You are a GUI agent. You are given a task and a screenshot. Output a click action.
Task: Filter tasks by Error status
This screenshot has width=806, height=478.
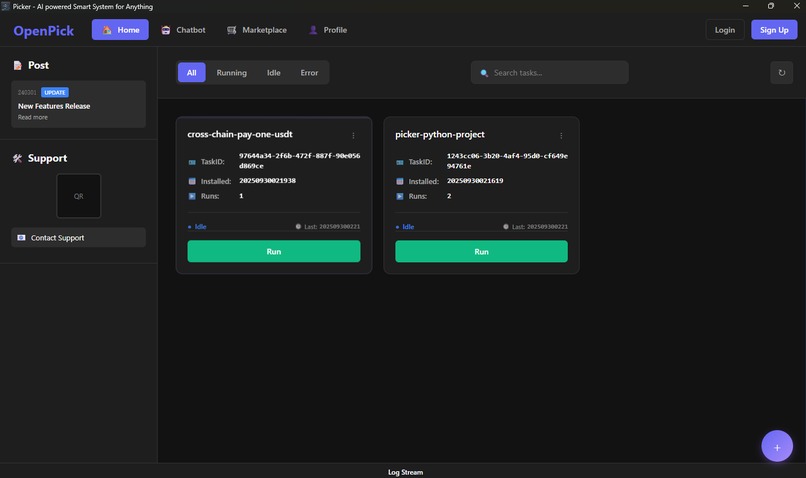pyautogui.click(x=309, y=72)
